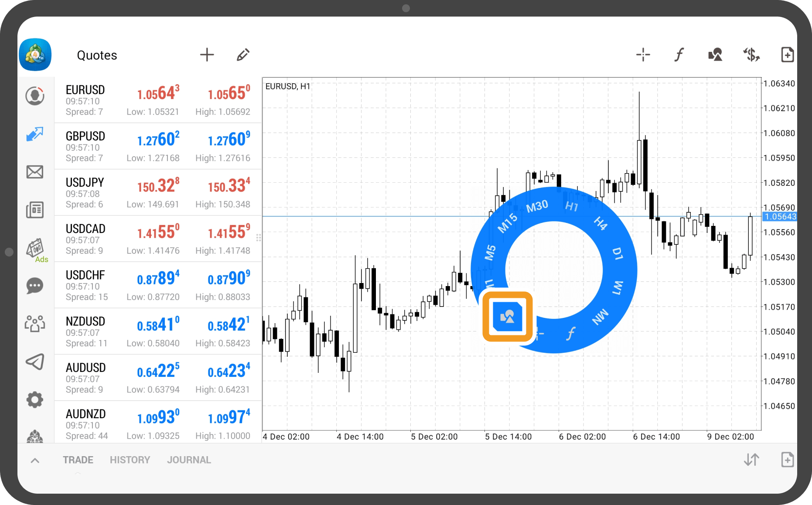
Task: Click the add symbol plus icon
Action: point(207,55)
